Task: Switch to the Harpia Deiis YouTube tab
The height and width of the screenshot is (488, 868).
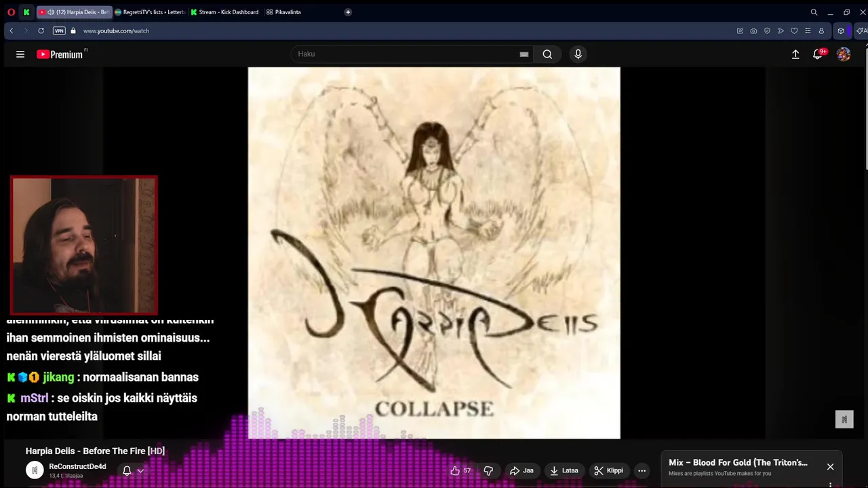Action: click(74, 12)
